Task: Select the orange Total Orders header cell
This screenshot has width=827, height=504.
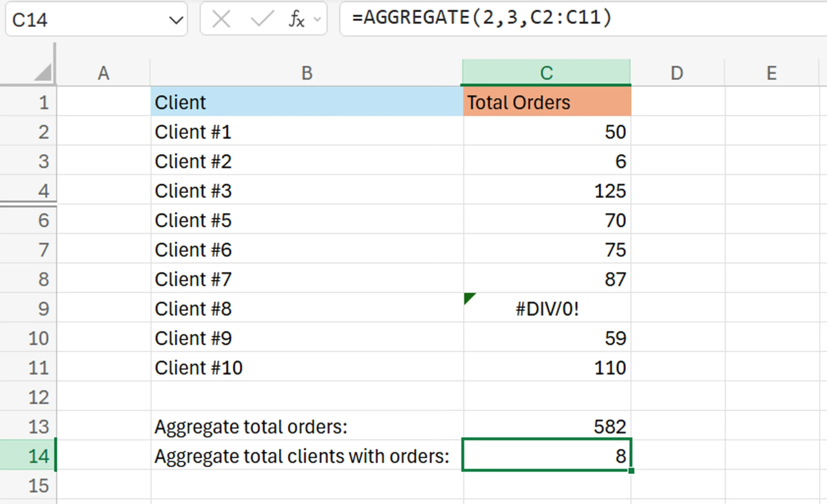Action: (547, 102)
